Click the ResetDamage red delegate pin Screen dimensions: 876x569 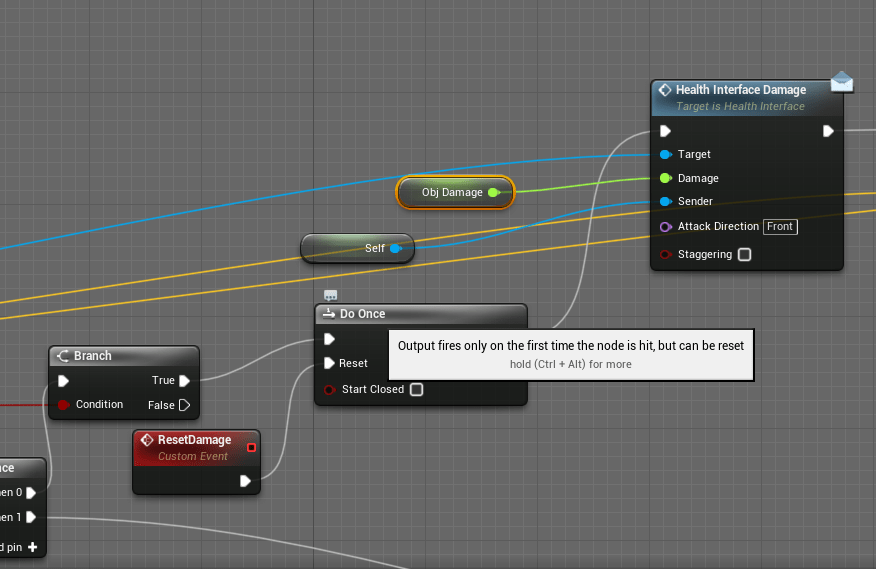click(252, 447)
